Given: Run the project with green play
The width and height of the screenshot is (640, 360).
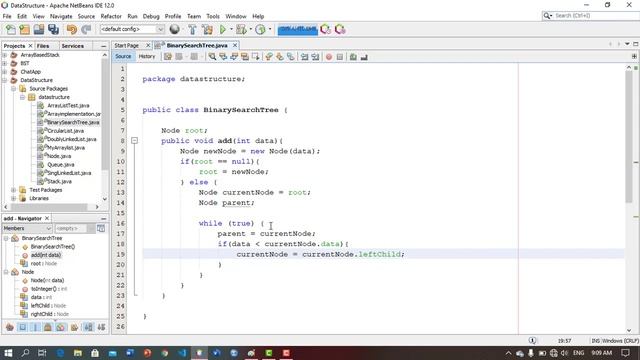Looking at the screenshot, I should point(222,29).
